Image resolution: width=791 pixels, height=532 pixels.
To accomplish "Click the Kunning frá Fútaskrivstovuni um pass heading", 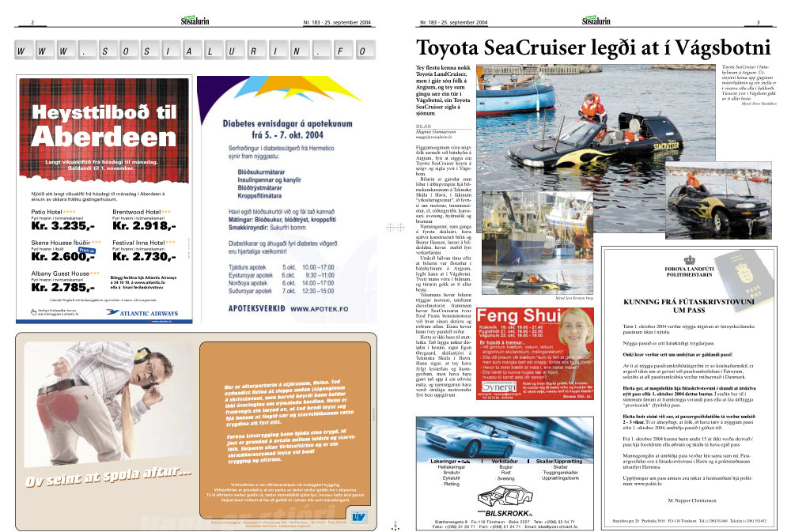I will 689,306.
